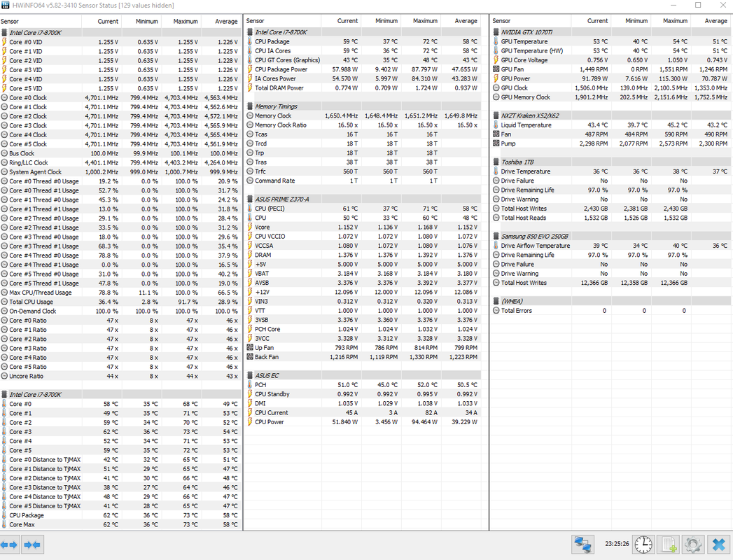
Task: Click the thermometer icon beside Liquid Temperature
Action: [496, 125]
